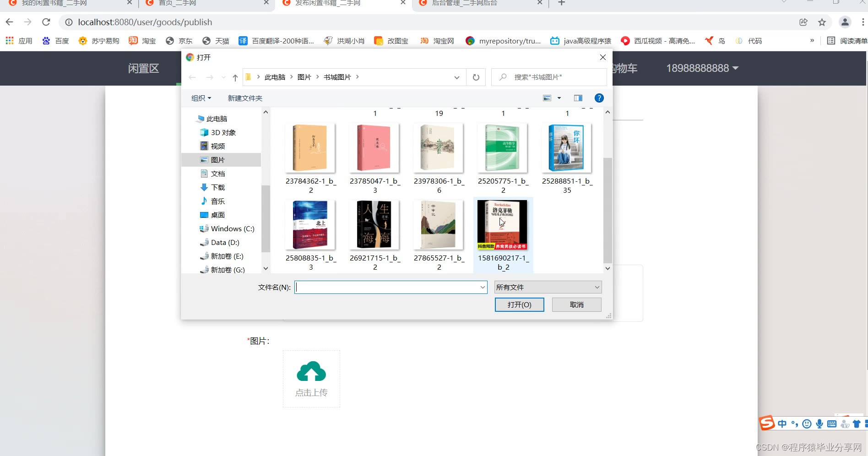Select the file 23784362-1_b_2
This screenshot has height=456, width=868.
click(311, 158)
